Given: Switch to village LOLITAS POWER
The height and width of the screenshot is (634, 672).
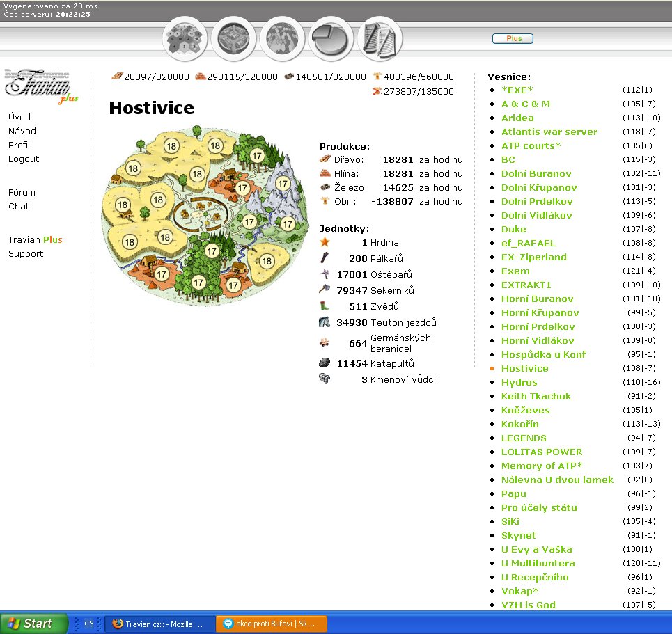Looking at the screenshot, I should (x=542, y=452).
